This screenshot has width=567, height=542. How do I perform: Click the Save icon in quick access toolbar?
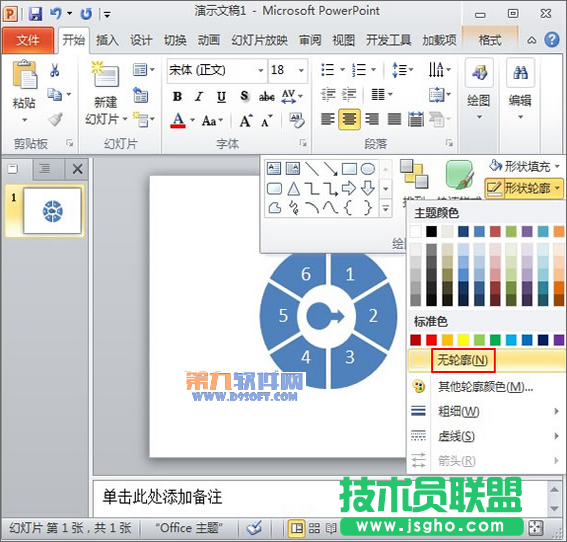coord(35,14)
